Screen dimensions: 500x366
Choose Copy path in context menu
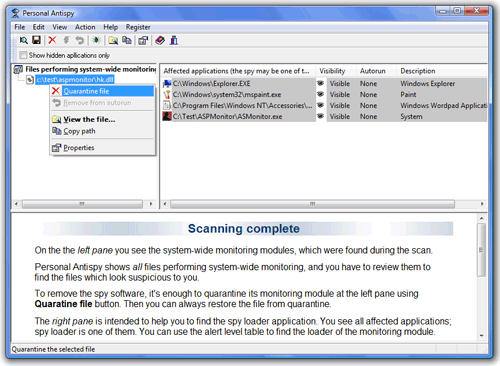tap(103, 131)
